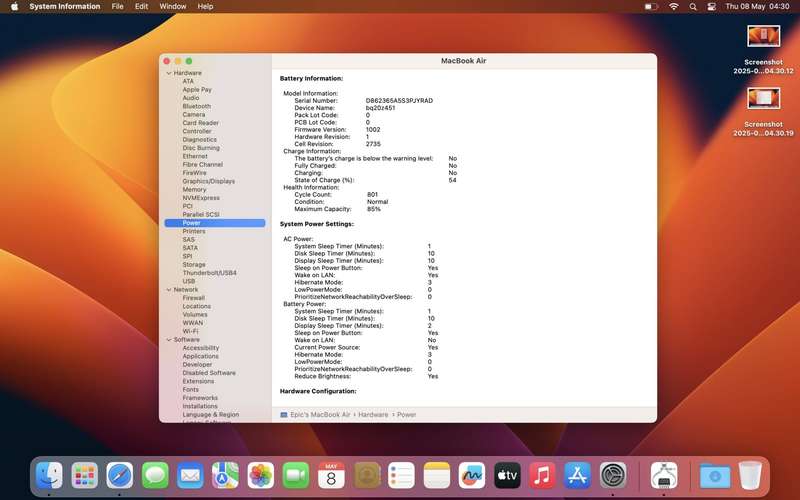Select Screenshot 04.30.12 desktop file
Screen dimensions: 800x500
point(763,50)
